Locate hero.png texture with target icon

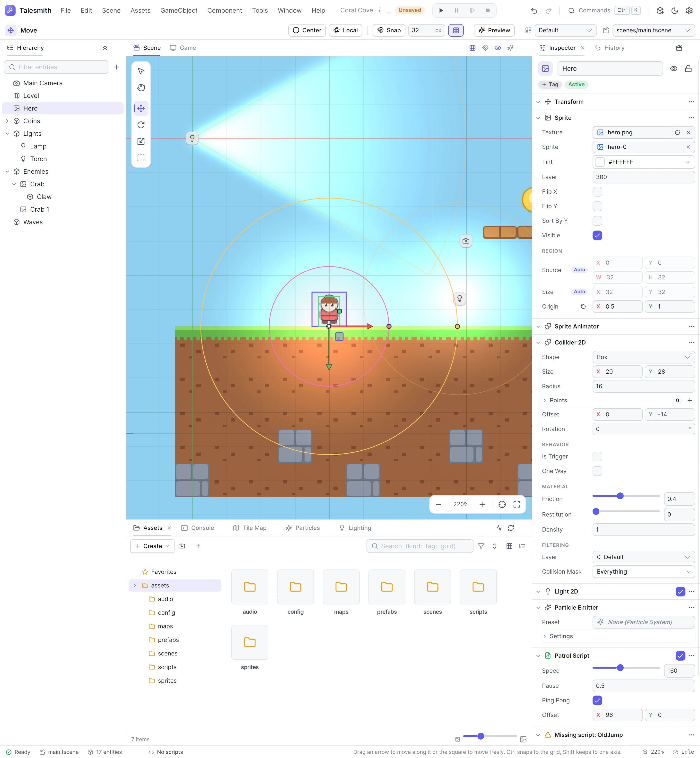tap(677, 132)
